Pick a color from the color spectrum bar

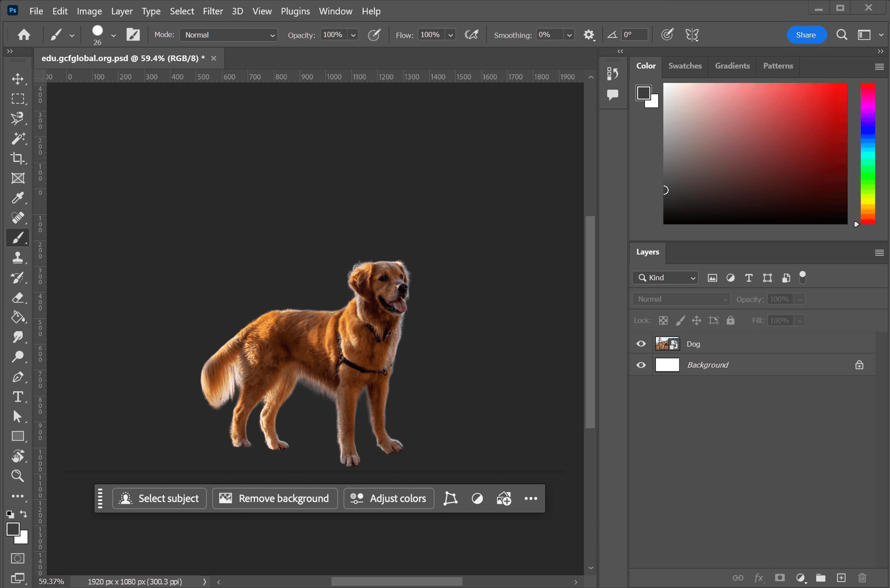tap(867, 153)
